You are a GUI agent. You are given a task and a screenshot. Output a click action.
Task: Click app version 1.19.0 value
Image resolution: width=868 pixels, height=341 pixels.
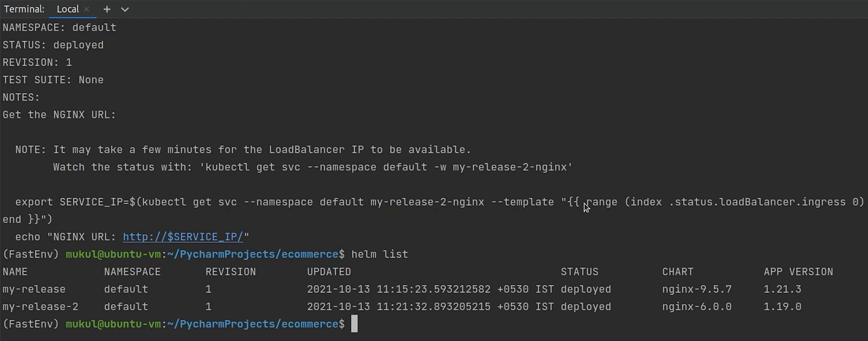click(782, 307)
